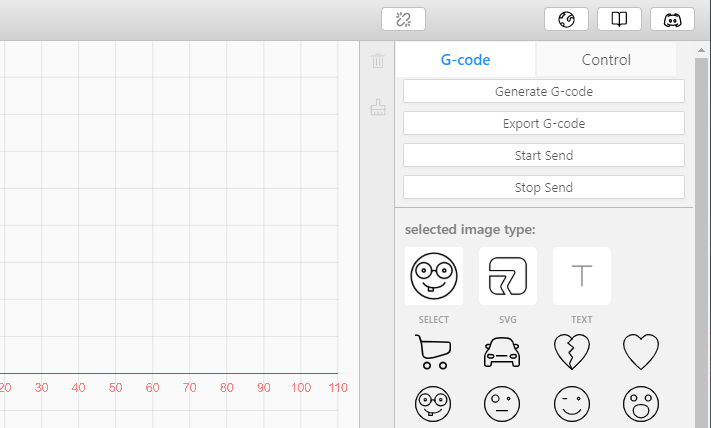
Task: Insert the outlined heart image
Action: [x=641, y=352]
